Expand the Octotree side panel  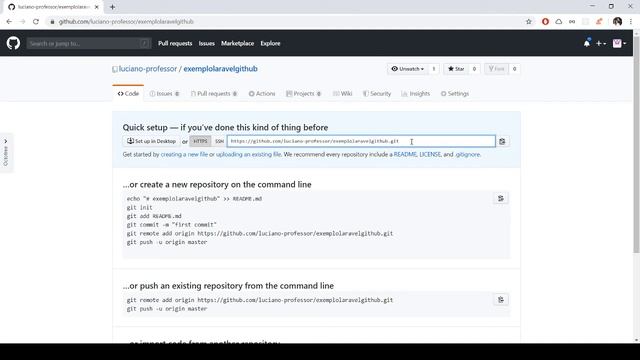6,153
